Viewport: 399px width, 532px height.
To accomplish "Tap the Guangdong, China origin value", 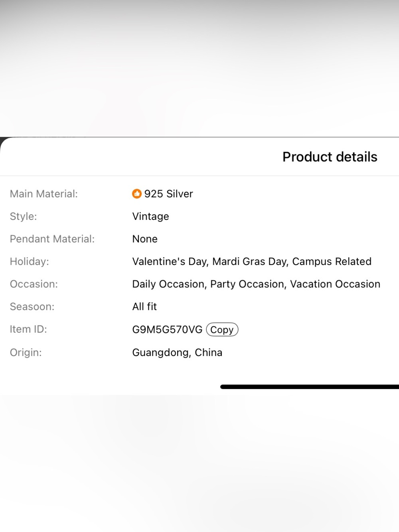I will (x=178, y=352).
